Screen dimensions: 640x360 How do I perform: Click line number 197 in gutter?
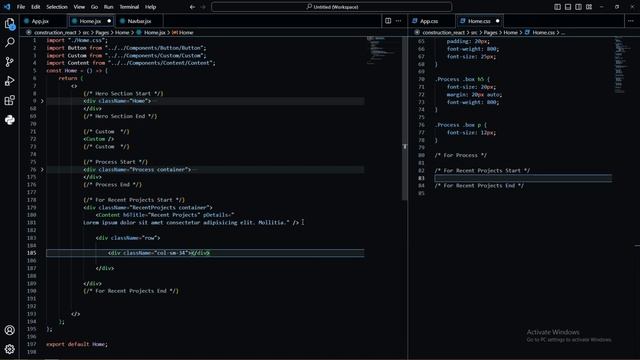pos(32,344)
